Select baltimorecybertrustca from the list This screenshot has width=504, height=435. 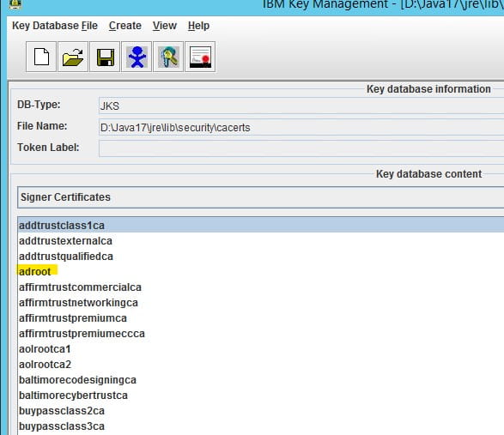click(73, 396)
